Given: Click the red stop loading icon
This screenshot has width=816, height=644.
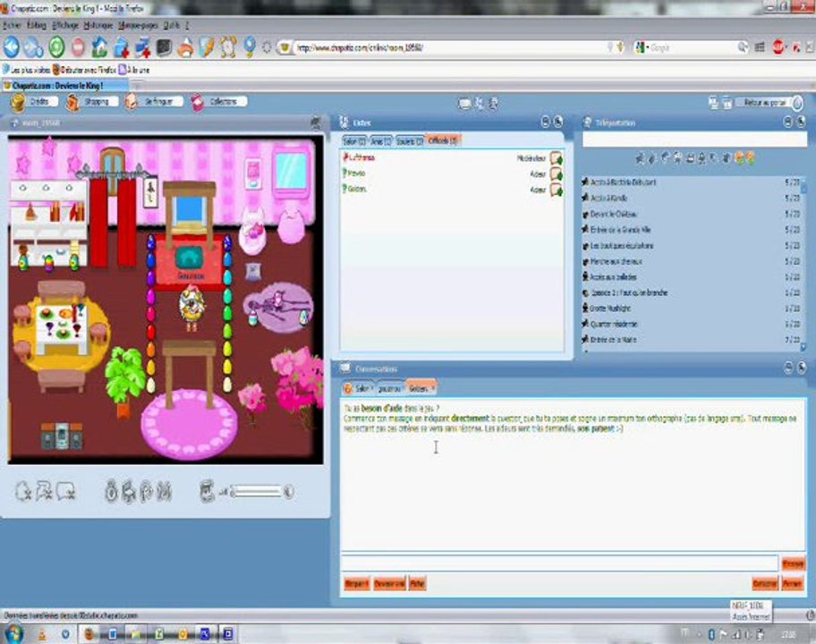Looking at the screenshot, I should coord(78,47).
